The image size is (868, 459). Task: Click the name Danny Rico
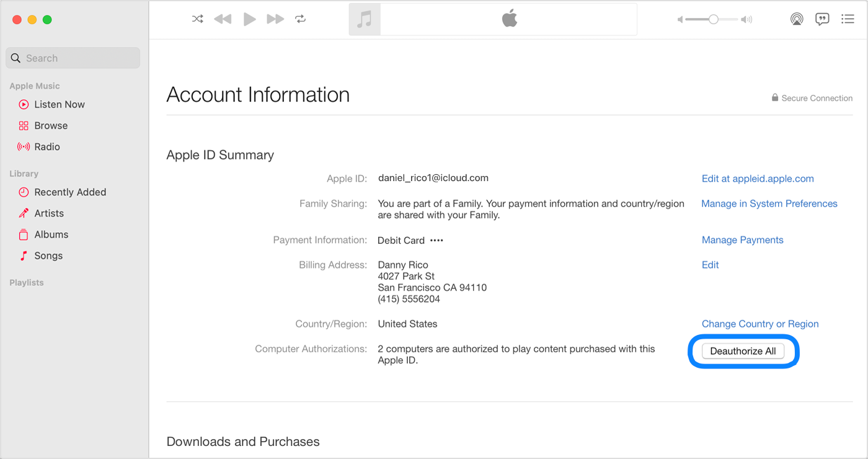(403, 265)
